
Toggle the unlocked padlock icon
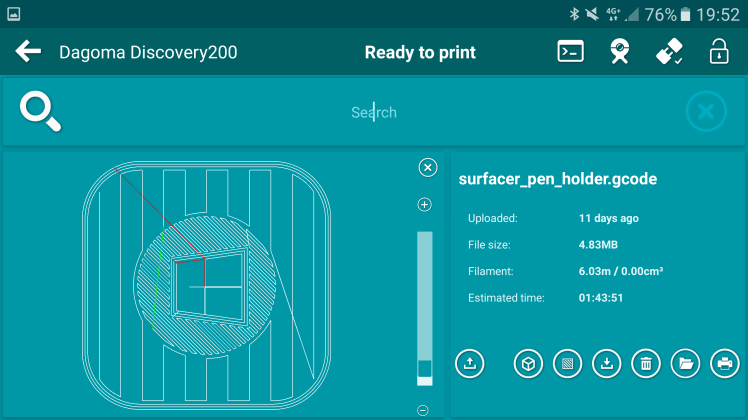click(718, 52)
